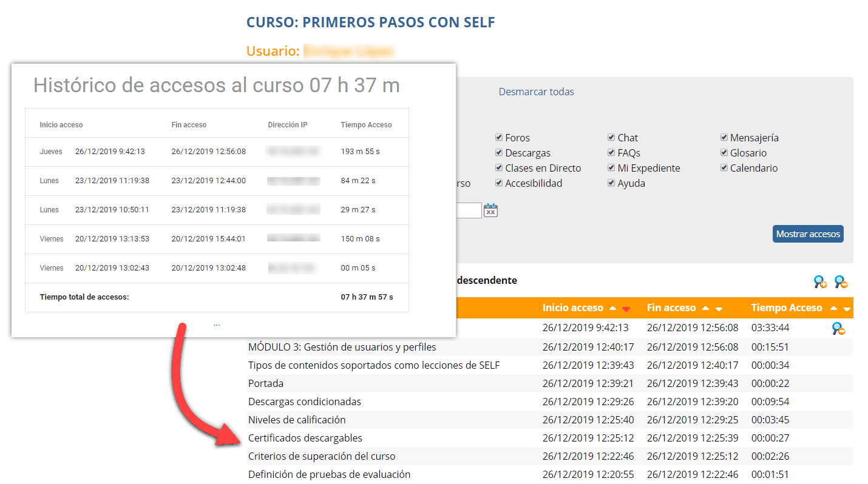Toggle the Clases en Directo checkbox
Viewport: 868px width, 484px height.
499,168
